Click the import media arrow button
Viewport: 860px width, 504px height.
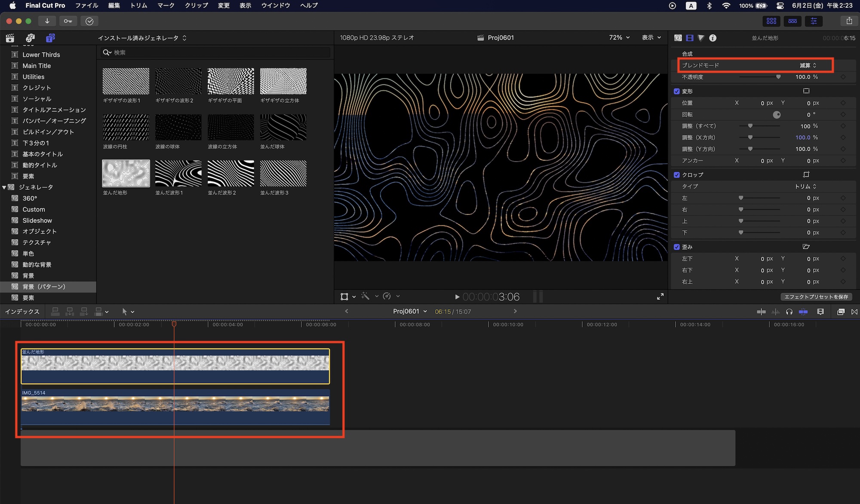47,21
